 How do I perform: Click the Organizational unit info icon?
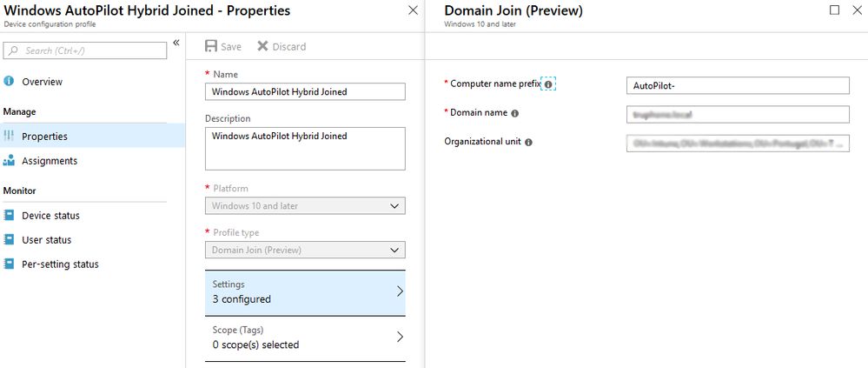pos(529,142)
